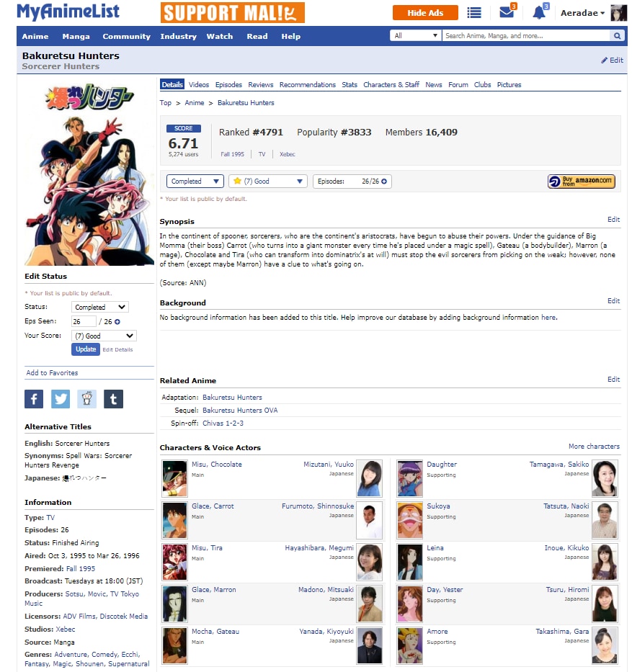Open Misu, Chocolate character thumbnail
This screenshot has width=632, height=672.
pos(174,478)
